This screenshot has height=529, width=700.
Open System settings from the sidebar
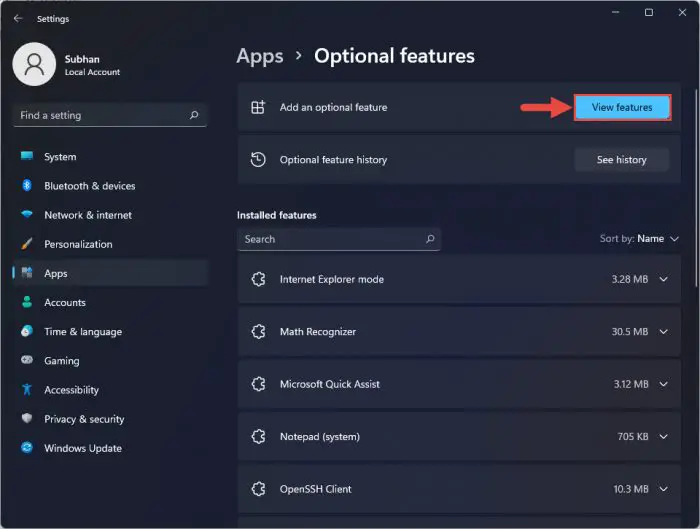point(111,157)
